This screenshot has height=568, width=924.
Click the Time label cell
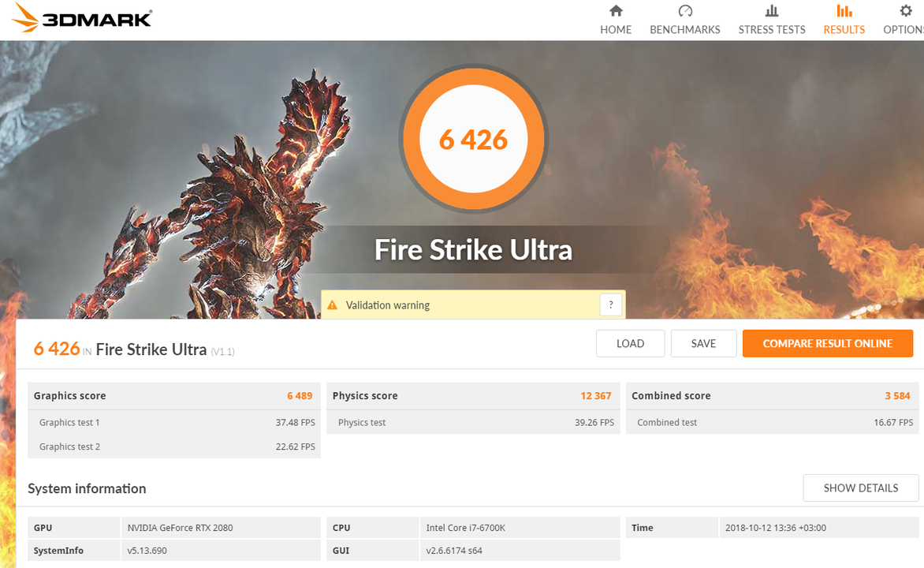pyautogui.click(x=672, y=527)
